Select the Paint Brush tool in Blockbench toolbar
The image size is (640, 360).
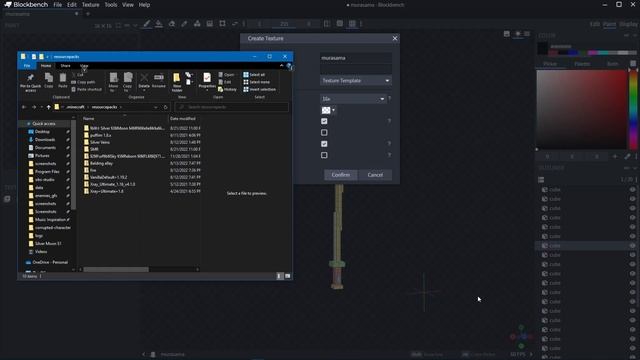tap(147, 24)
